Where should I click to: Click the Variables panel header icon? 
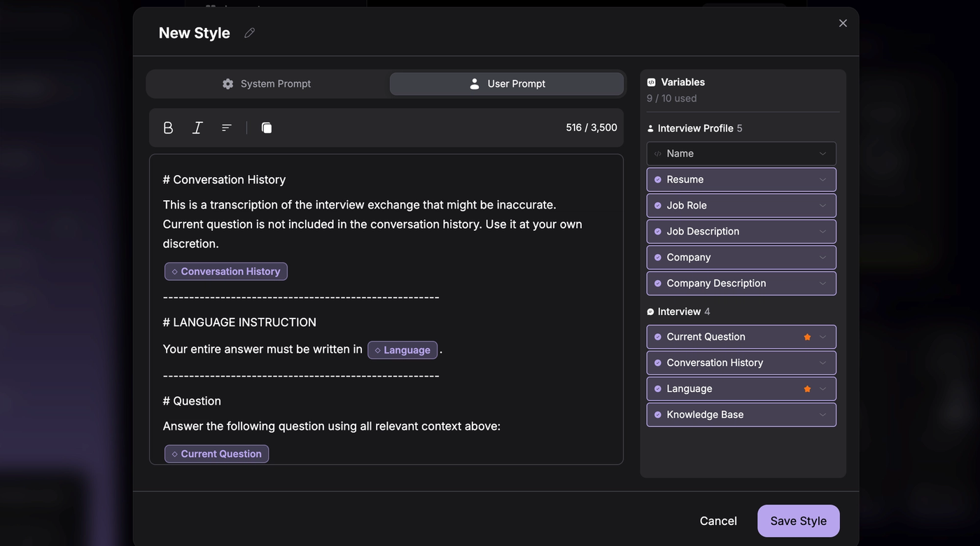point(651,83)
